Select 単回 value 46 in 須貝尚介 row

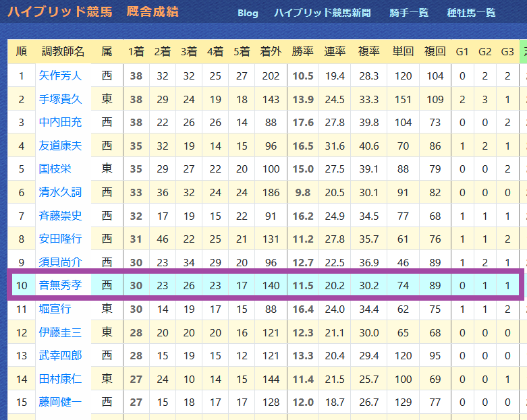(x=403, y=262)
